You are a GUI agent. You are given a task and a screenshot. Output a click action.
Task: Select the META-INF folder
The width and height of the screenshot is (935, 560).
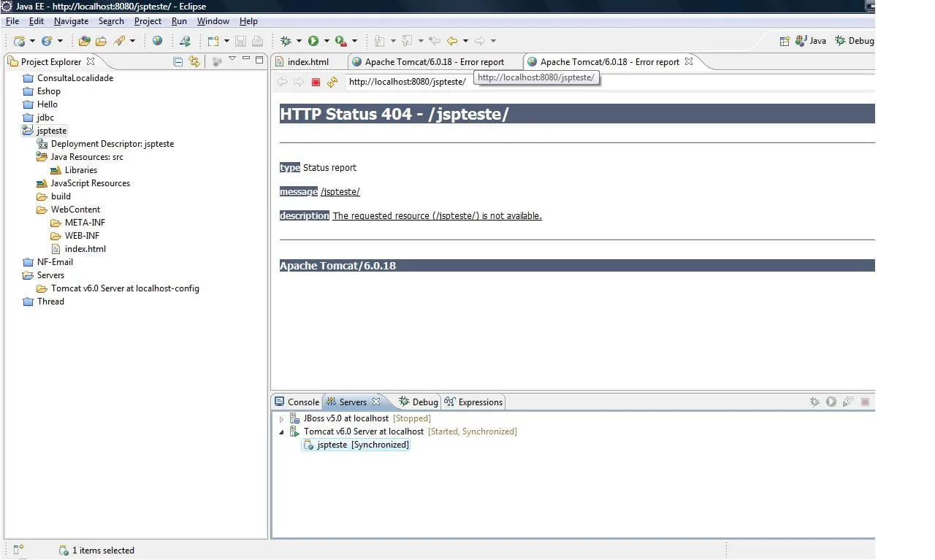click(85, 223)
